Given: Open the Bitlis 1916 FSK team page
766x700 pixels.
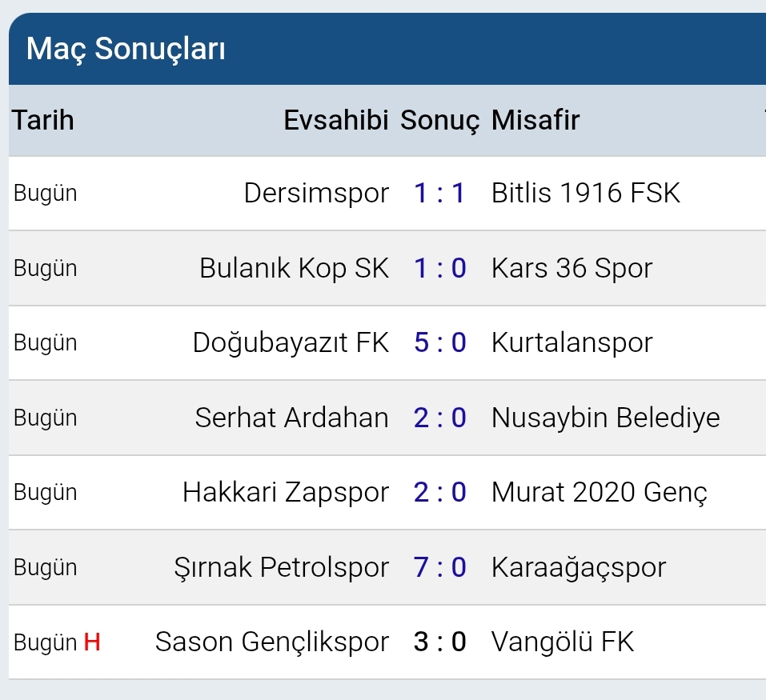Looking at the screenshot, I should 585,193.
